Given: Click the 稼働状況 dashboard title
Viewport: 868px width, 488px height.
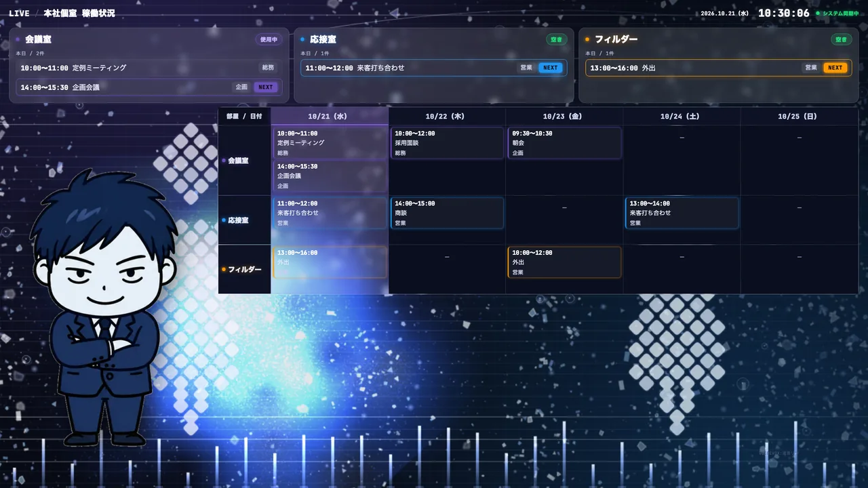Looking at the screenshot, I should coord(98,14).
